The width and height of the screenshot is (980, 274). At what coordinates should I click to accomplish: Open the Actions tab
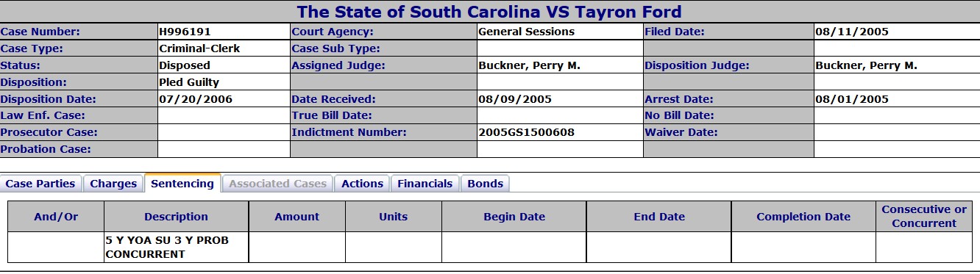point(362,184)
